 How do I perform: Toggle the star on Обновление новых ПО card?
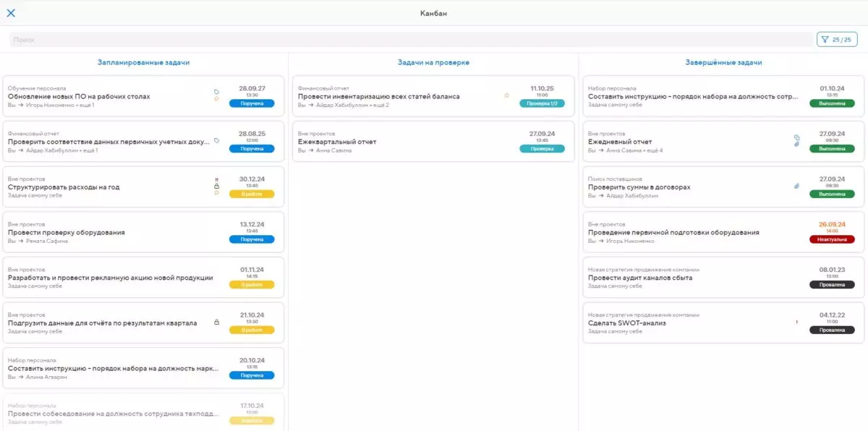(x=216, y=99)
